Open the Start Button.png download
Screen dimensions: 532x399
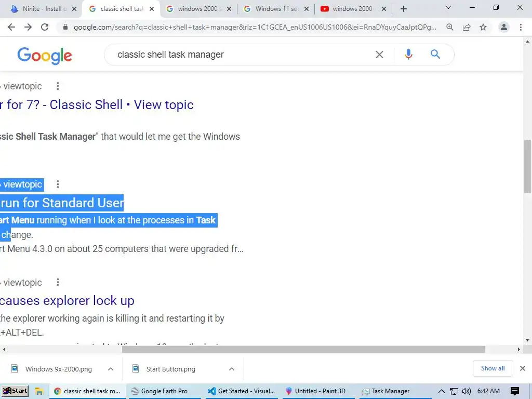coord(170,369)
